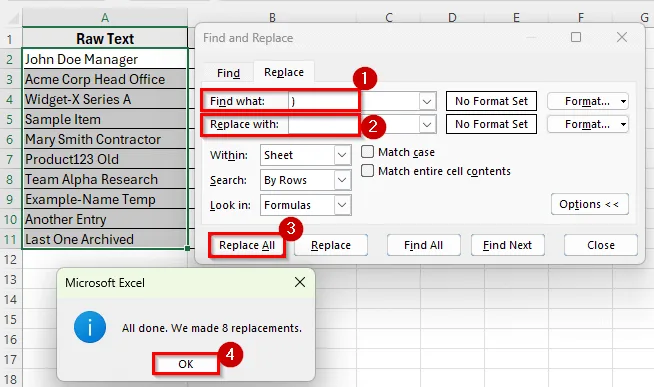Select the Replace tab
The width and height of the screenshot is (654, 387).
point(284,72)
